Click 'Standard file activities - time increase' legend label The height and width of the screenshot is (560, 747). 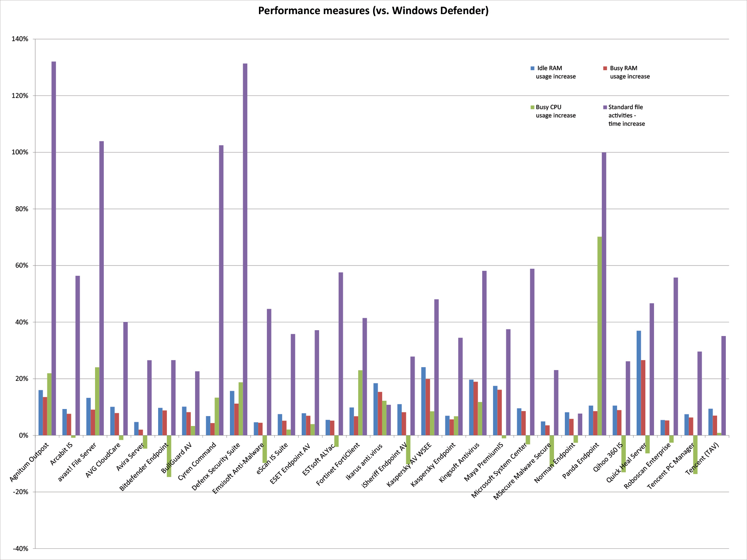pos(627,115)
